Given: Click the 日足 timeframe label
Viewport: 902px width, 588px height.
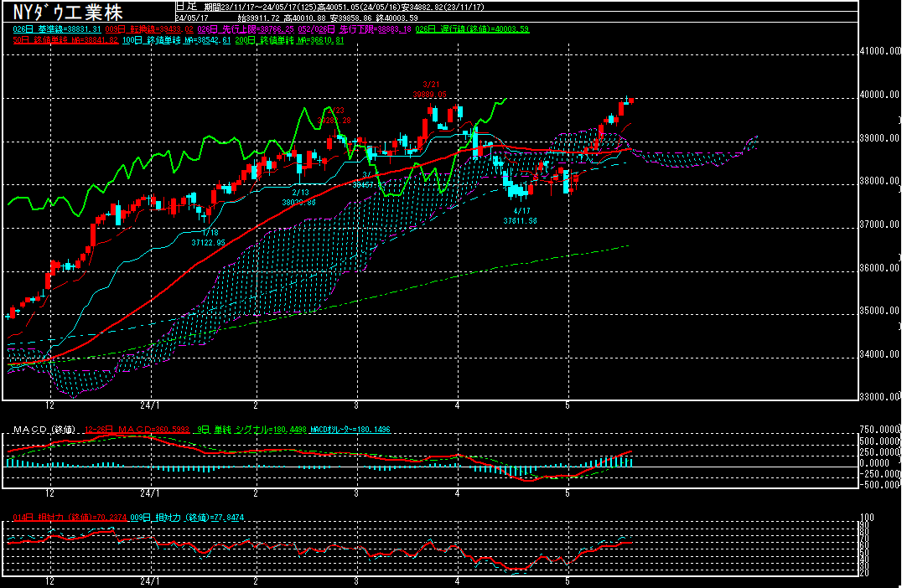Looking at the screenshot, I should [x=186, y=7].
